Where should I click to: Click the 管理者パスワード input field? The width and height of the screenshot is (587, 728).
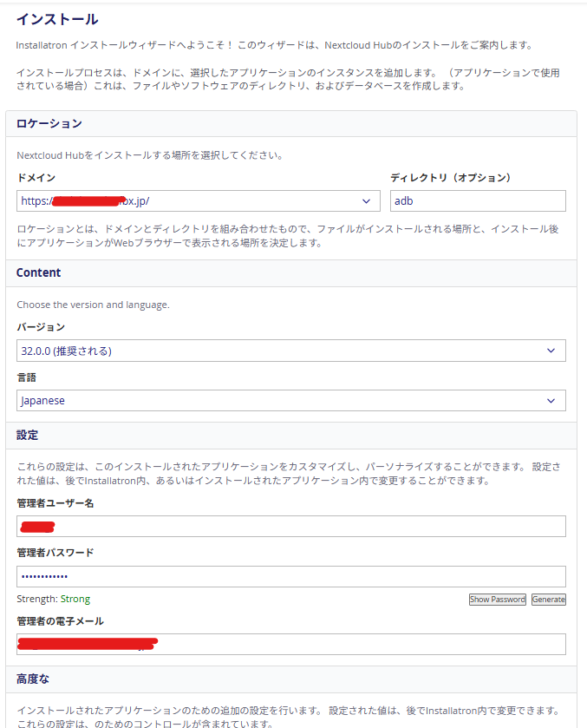pyautogui.click(x=291, y=576)
